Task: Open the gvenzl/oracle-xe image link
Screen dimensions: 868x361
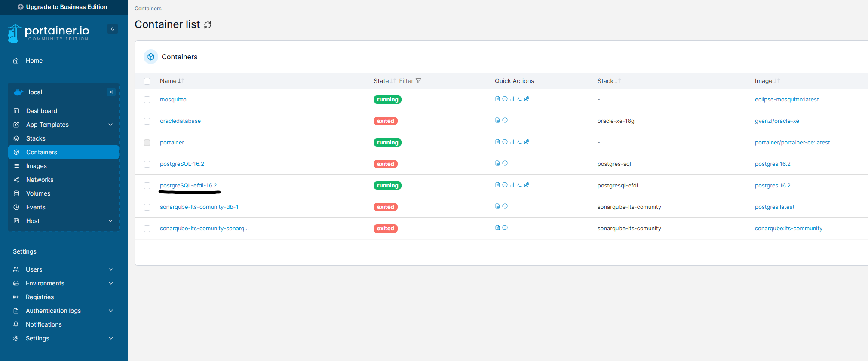Action: click(x=777, y=121)
